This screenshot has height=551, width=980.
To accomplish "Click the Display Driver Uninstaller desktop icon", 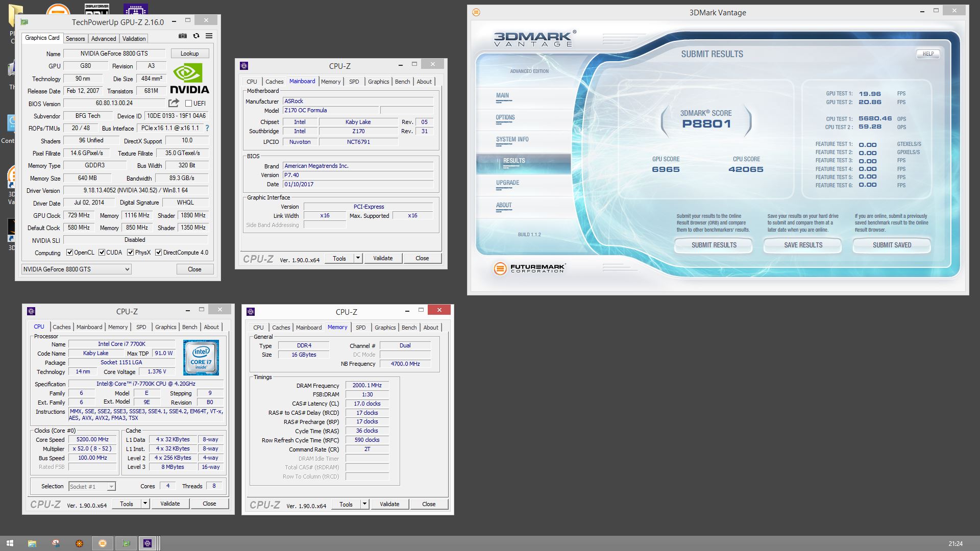I will (x=96, y=9).
